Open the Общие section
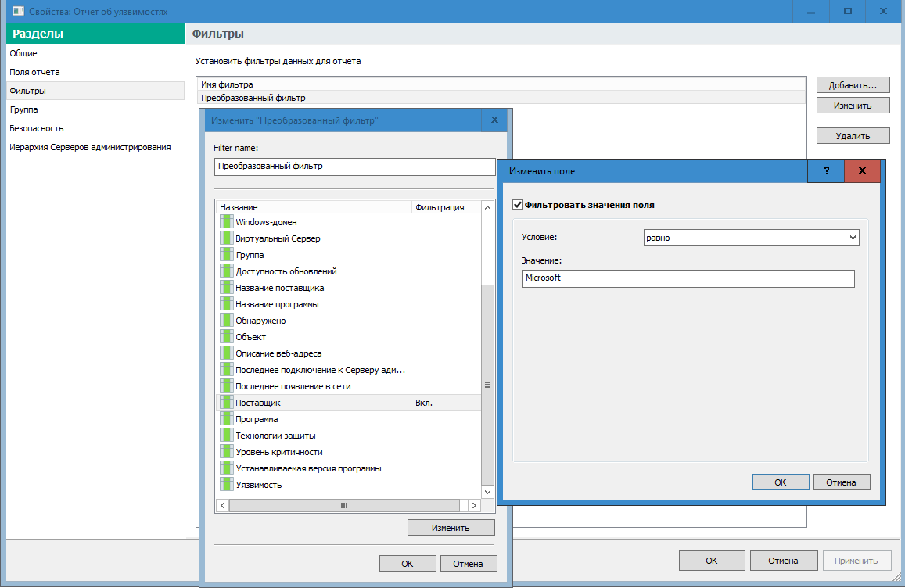 (x=23, y=53)
